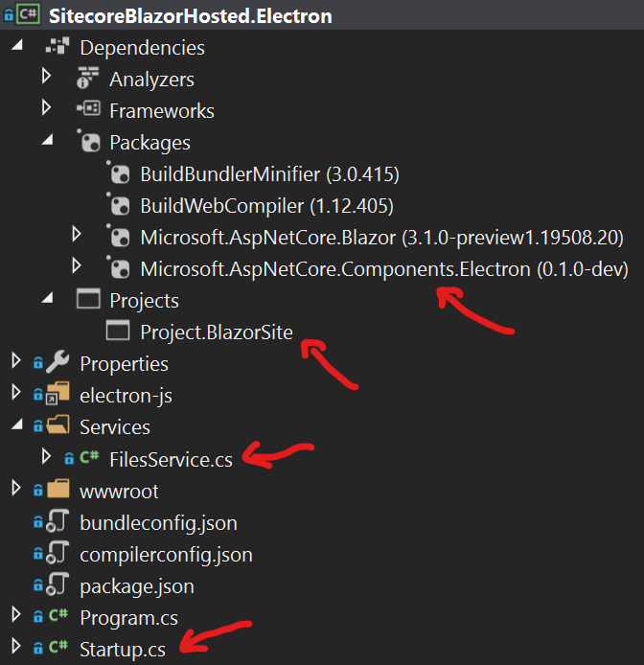Screen dimensions: 644x665
Task: Click the Dependencies node icon
Action: pyautogui.click(x=58, y=48)
